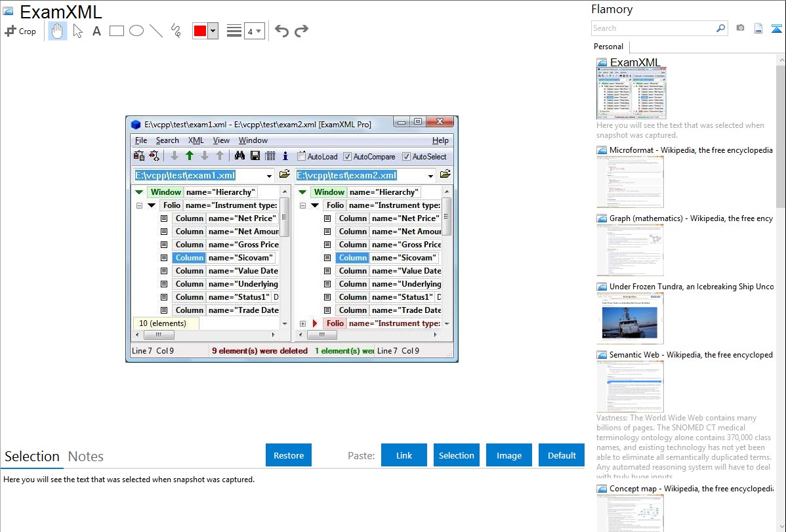Toggle the AutoSelect checkbox

(x=406, y=156)
